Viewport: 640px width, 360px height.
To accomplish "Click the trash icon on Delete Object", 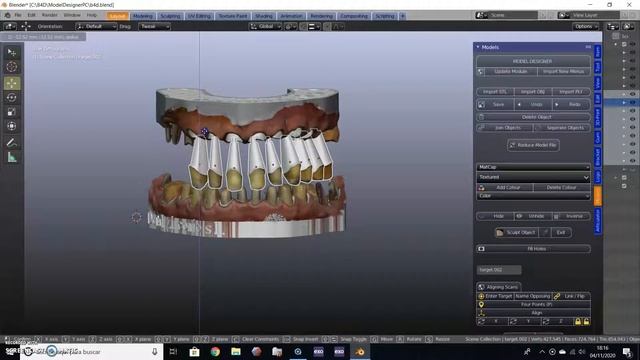I will click(x=482, y=117).
